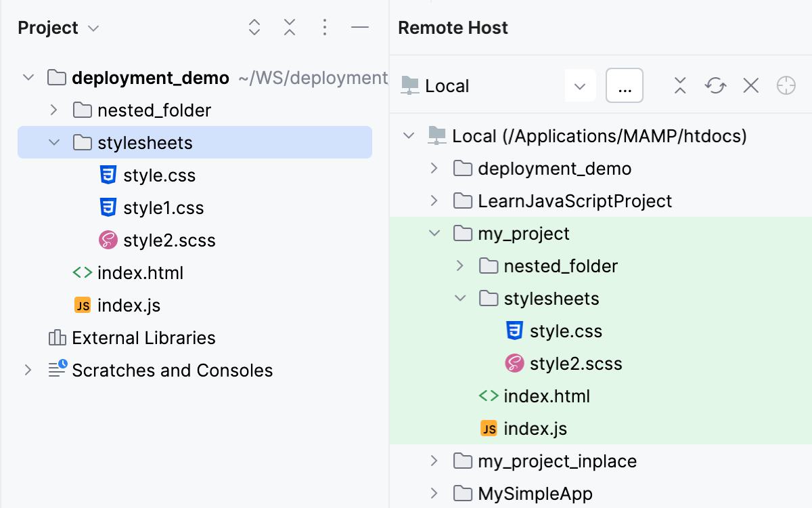812x508 pixels.
Task: Click the locate target icon in Remote Host
Action: [786, 86]
